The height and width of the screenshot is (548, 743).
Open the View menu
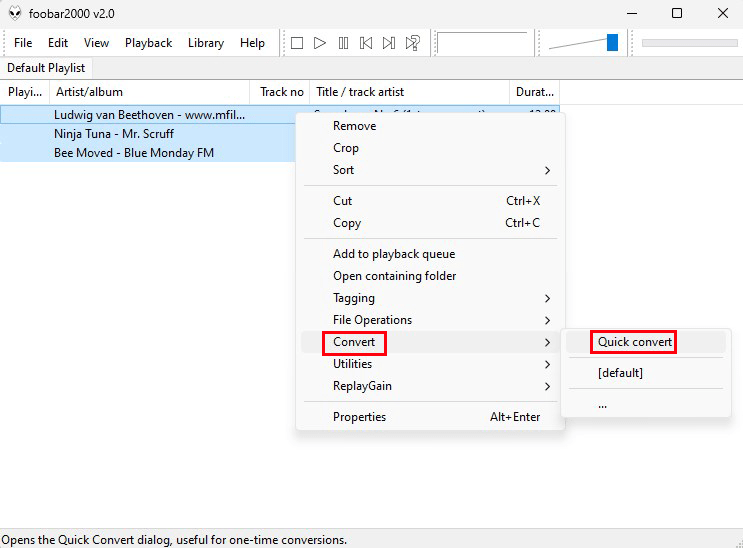tap(96, 43)
